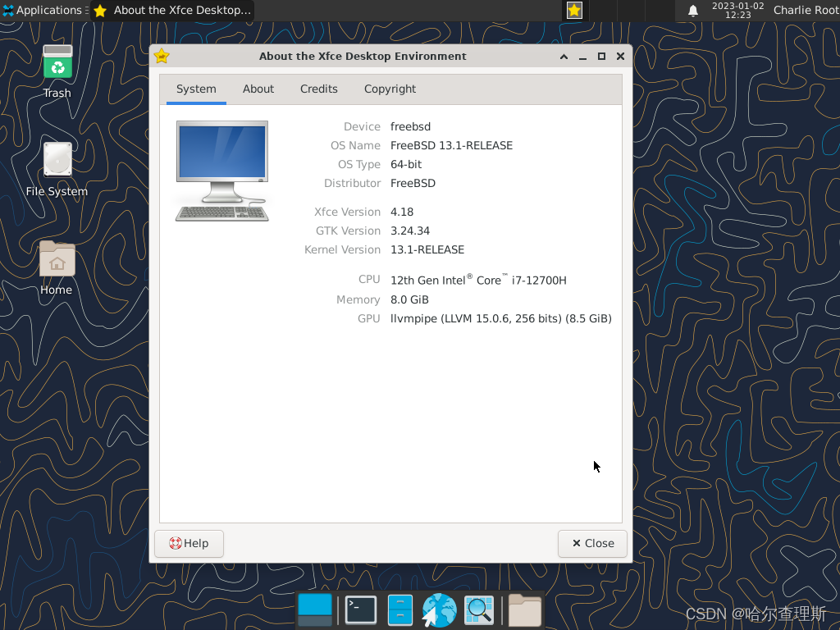Screen dimensions: 840x630
Task: Click the '64-bit' OS type value
Action: coord(406,164)
